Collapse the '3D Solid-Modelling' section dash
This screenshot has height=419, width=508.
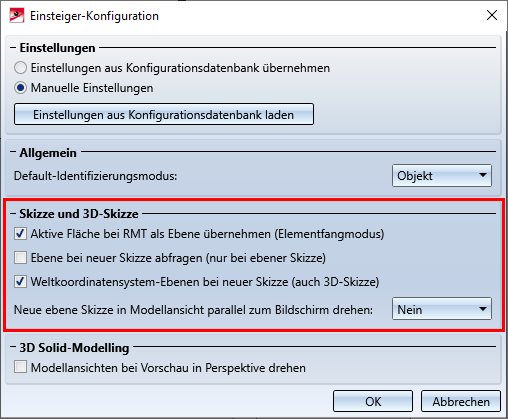click(13, 347)
